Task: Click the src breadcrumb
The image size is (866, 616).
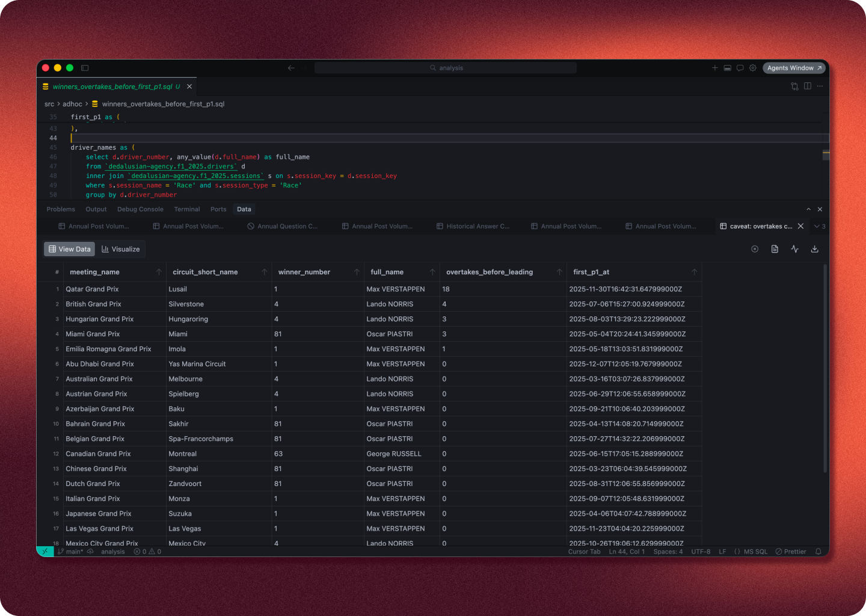Action: pyautogui.click(x=49, y=104)
